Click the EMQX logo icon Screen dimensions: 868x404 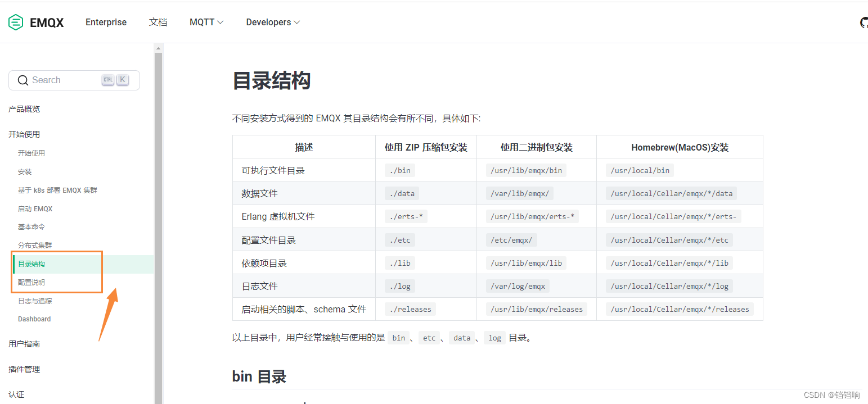(16, 22)
